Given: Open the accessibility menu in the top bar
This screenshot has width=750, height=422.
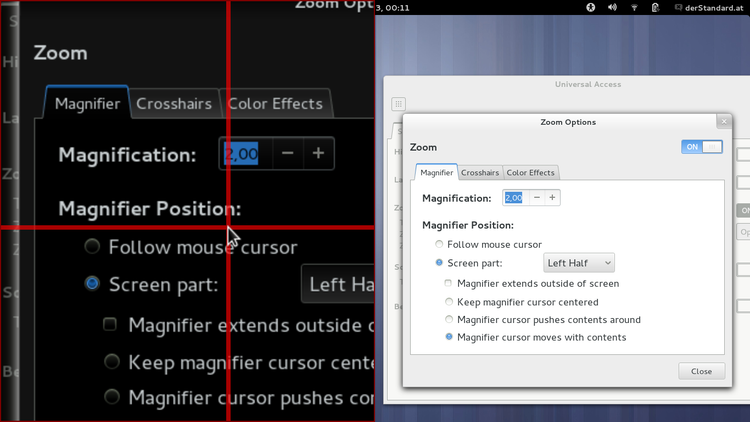Looking at the screenshot, I should point(591,7).
